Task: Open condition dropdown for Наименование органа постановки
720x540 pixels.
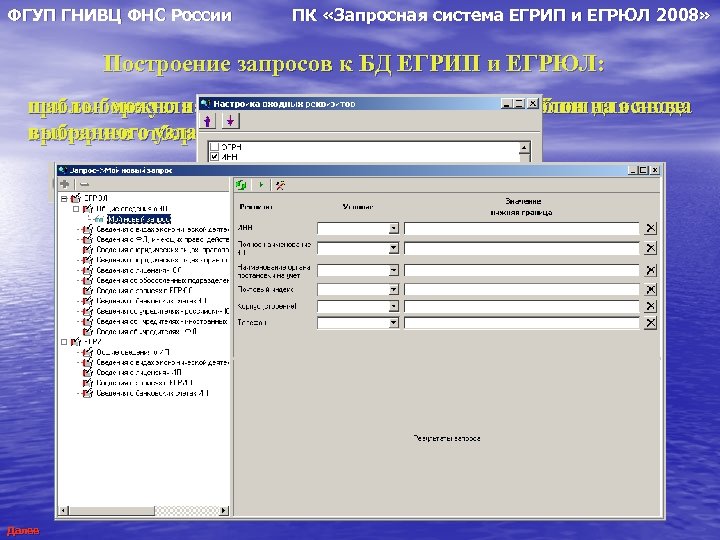Action: (x=394, y=270)
